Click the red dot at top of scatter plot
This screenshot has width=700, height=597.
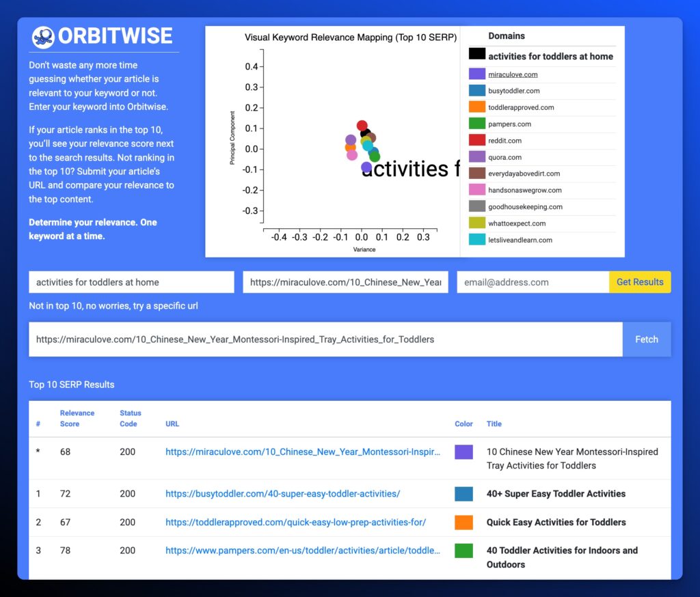[x=362, y=126]
